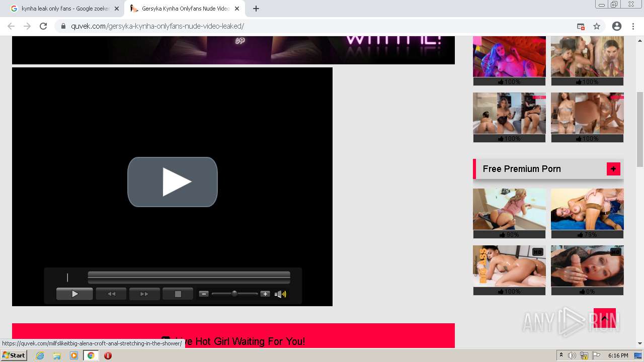Click the large play overlay on the video
Screen dimensions: 644x362
tap(173, 182)
